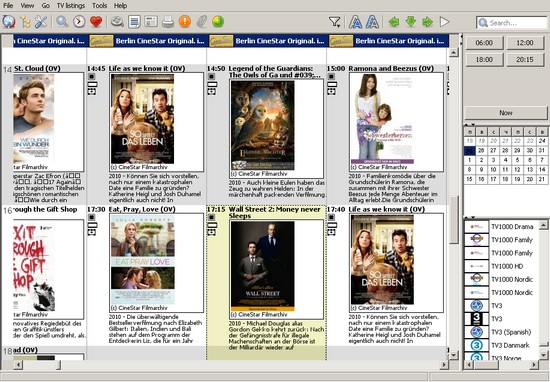
Task: Open the File menu
Action: [8, 5]
